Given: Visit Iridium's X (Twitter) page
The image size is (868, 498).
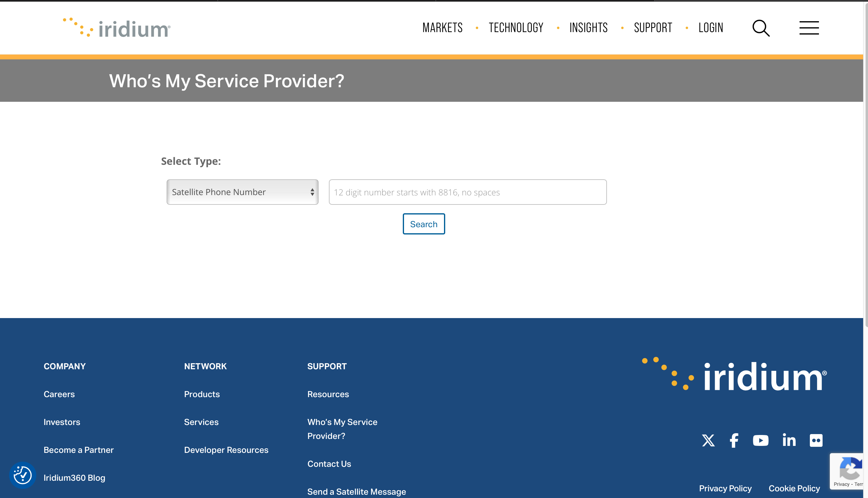Looking at the screenshot, I should 708,440.
